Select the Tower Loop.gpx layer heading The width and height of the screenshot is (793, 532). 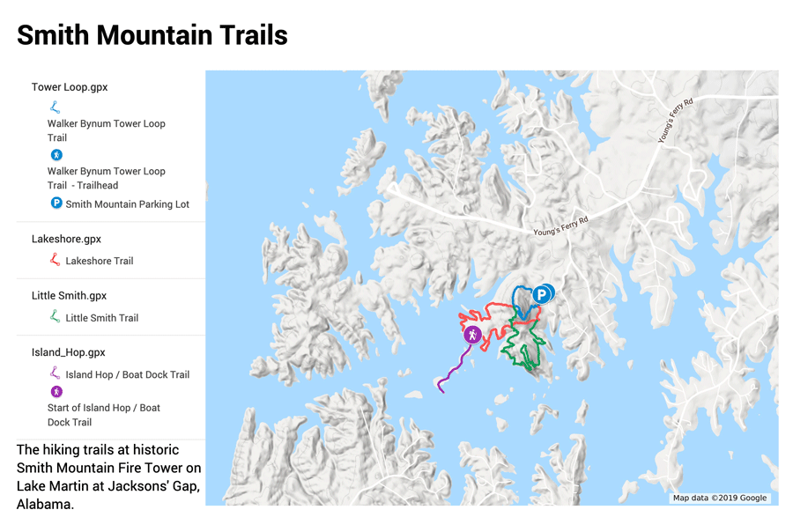[70, 87]
